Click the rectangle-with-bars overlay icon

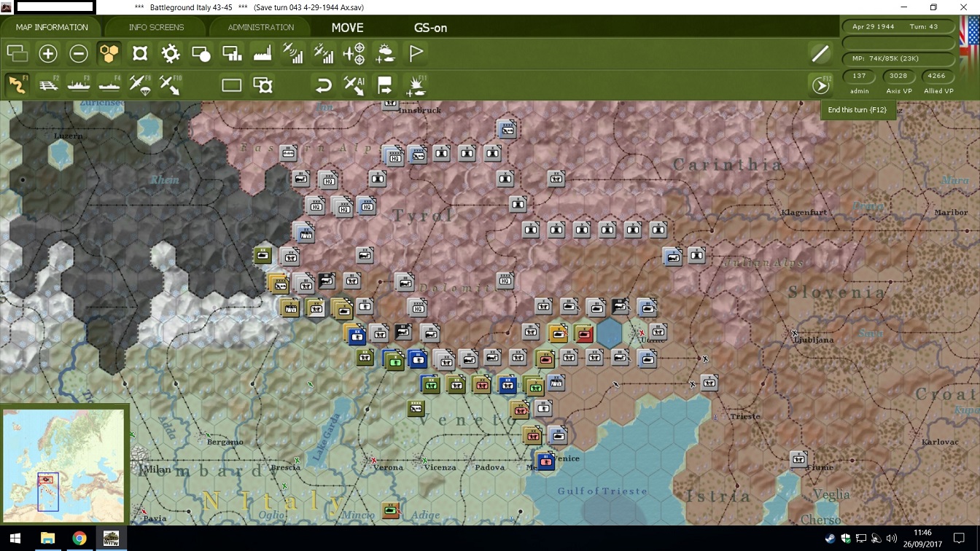click(232, 53)
